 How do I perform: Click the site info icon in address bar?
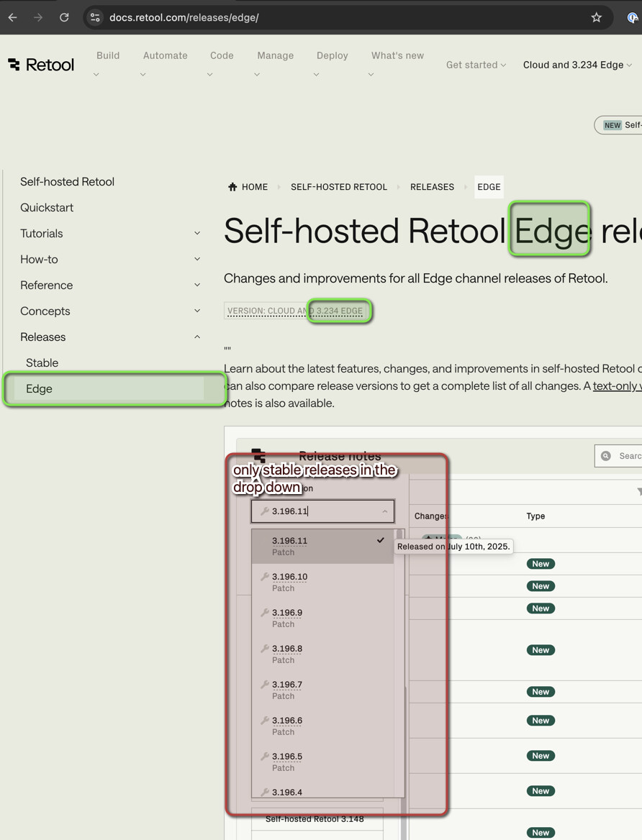coord(95,17)
